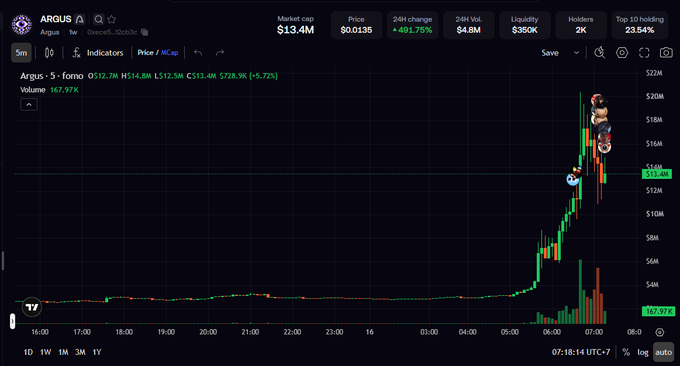Redo the chart action
Screen dimensions: 680x366
(x=220, y=53)
